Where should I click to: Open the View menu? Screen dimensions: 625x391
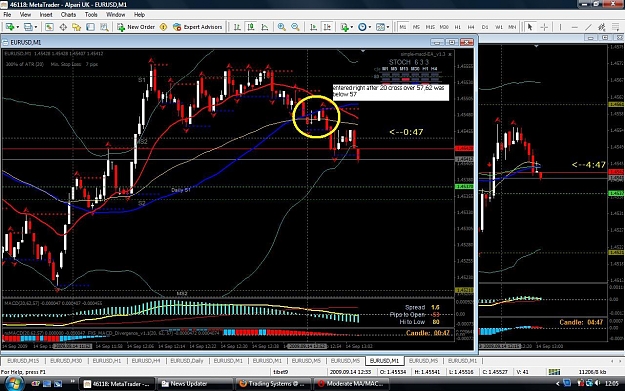click(25, 15)
